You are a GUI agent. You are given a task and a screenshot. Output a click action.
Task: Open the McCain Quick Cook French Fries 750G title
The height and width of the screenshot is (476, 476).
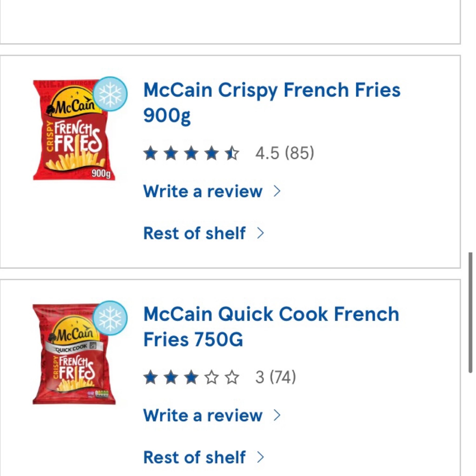[x=271, y=327]
